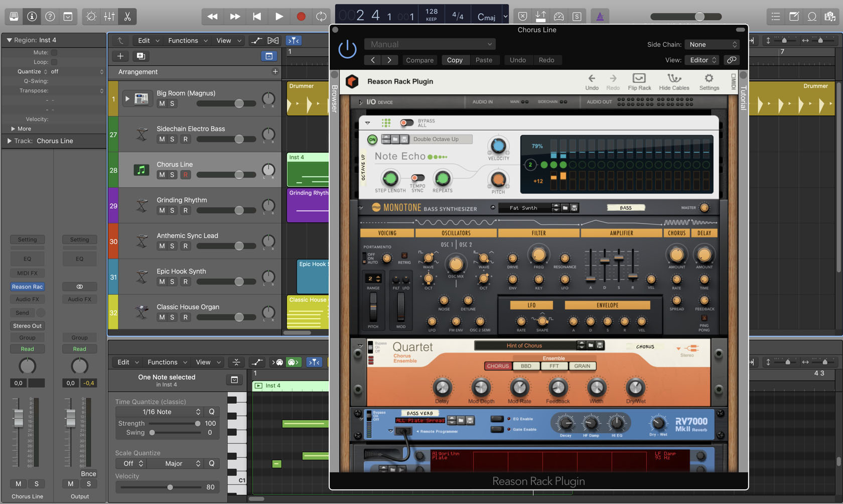
Task: Toggle the Note Echo ON switch
Action: [x=371, y=140]
